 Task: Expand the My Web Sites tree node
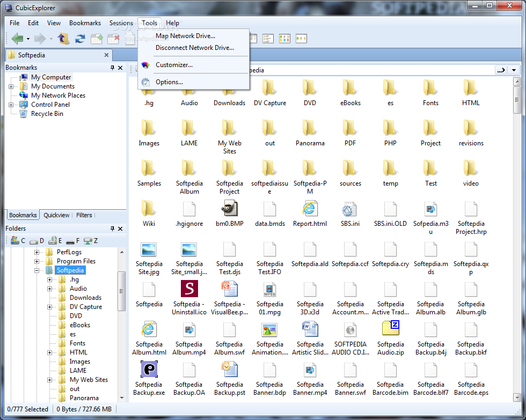point(49,380)
